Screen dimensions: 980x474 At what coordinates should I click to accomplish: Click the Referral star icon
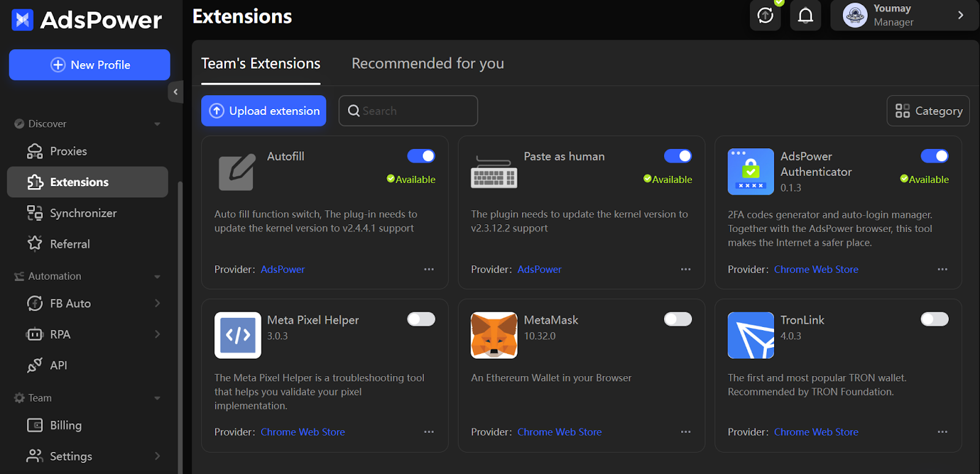click(35, 244)
